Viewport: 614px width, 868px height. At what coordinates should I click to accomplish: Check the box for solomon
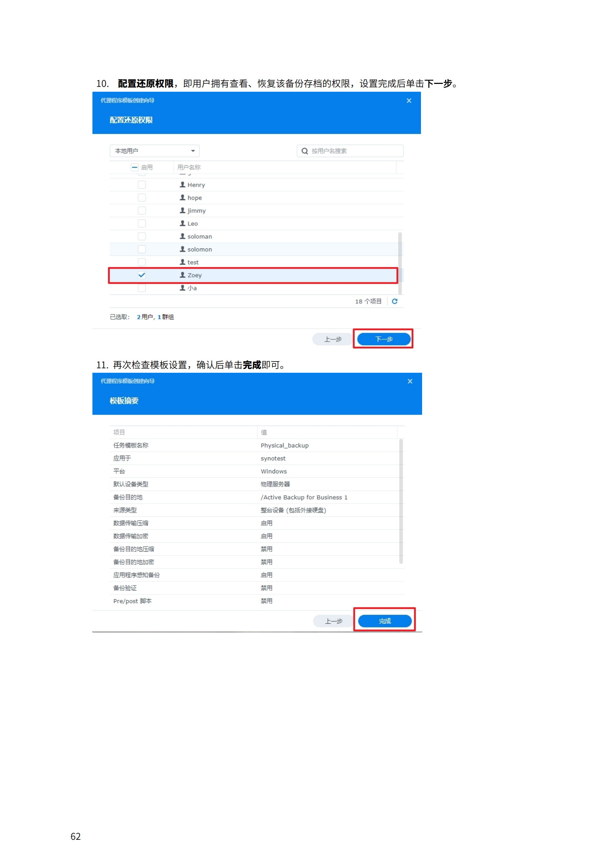[142, 249]
